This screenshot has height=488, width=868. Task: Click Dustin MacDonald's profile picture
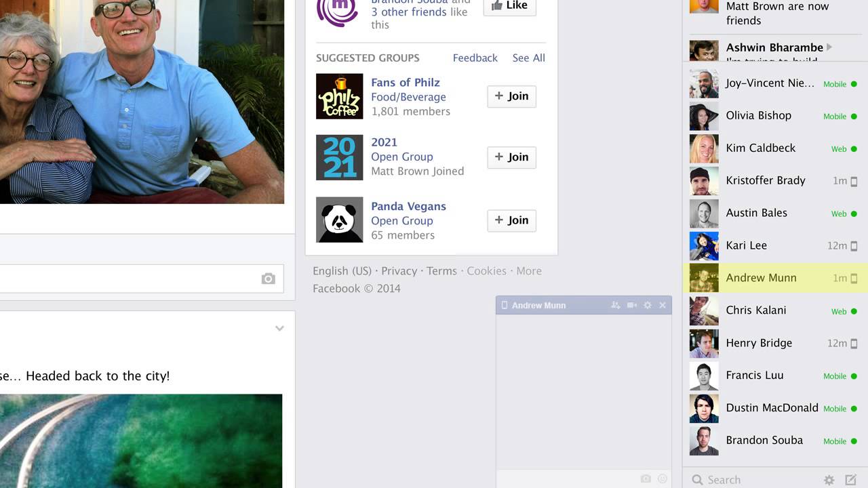click(704, 408)
